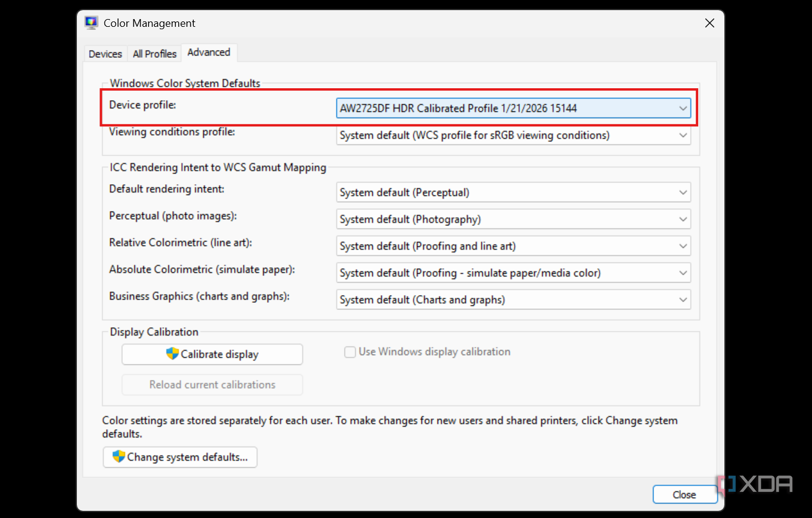Close the Color Management window with X

(709, 23)
